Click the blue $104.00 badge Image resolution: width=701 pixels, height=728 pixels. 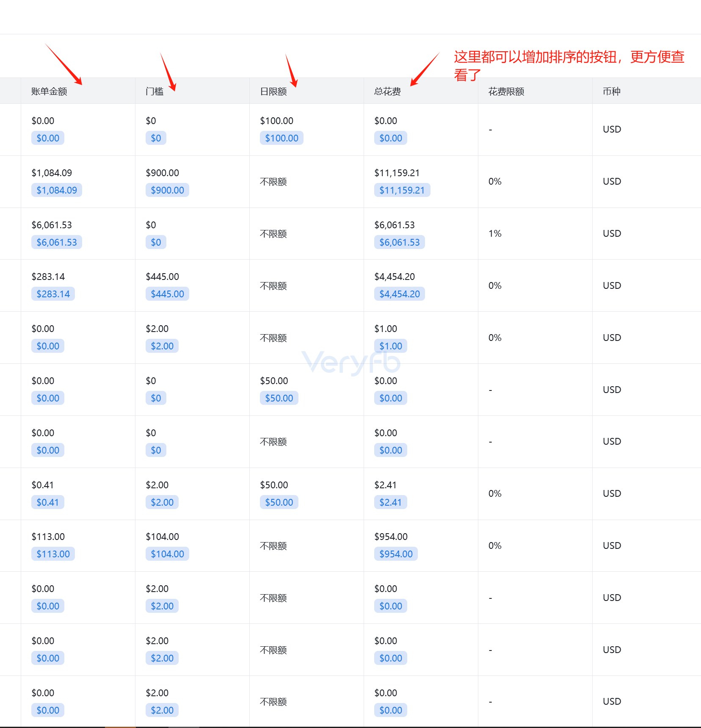point(167,554)
